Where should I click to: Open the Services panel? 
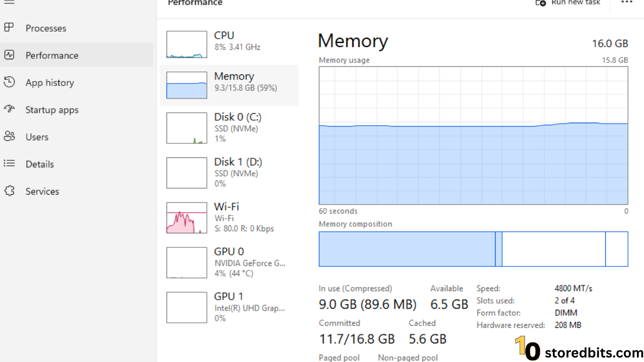click(10, 191)
